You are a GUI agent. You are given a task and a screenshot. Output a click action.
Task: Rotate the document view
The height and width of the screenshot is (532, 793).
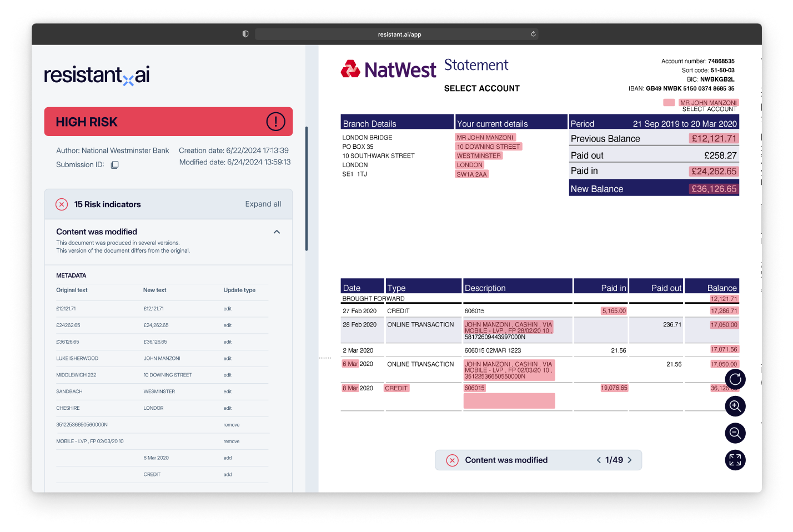(x=735, y=379)
